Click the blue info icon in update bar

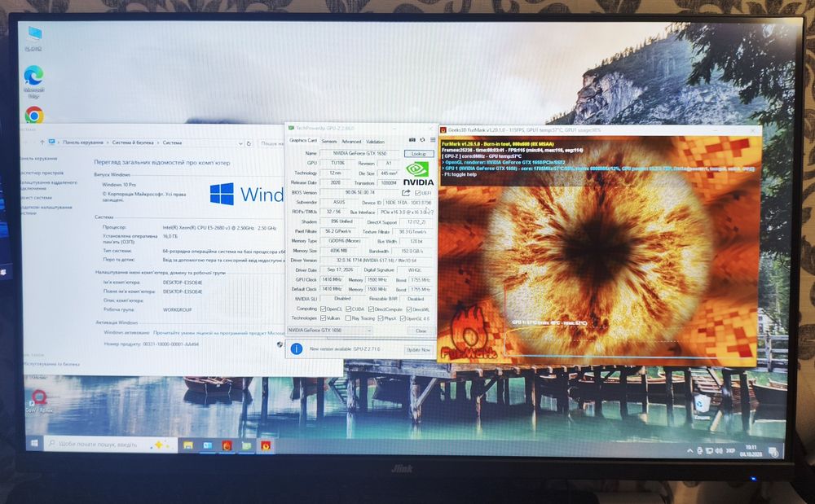tap(297, 348)
